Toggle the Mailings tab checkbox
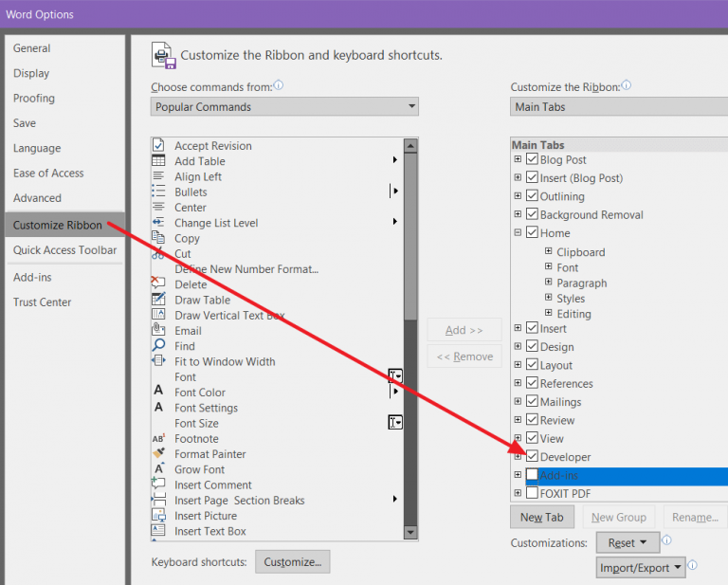The height and width of the screenshot is (585, 728). (x=532, y=401)
